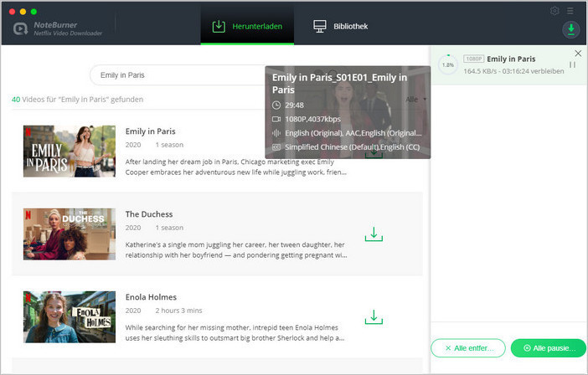Click the macOS yellow minimize window button
Screen dimensions: 588x375
[x=23, y=12]
